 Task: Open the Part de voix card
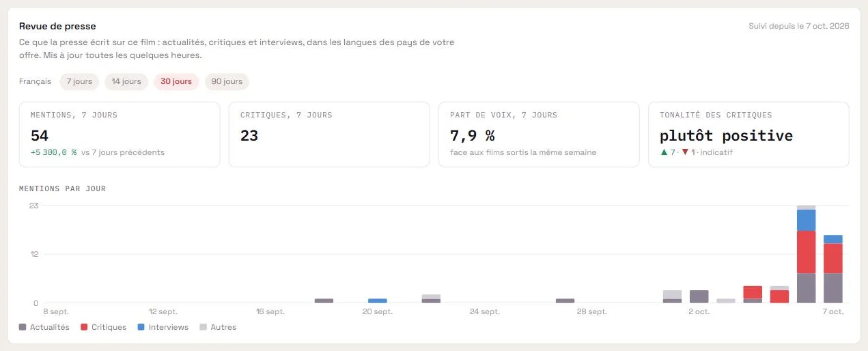pyautogui.click(x=539, y=135)
